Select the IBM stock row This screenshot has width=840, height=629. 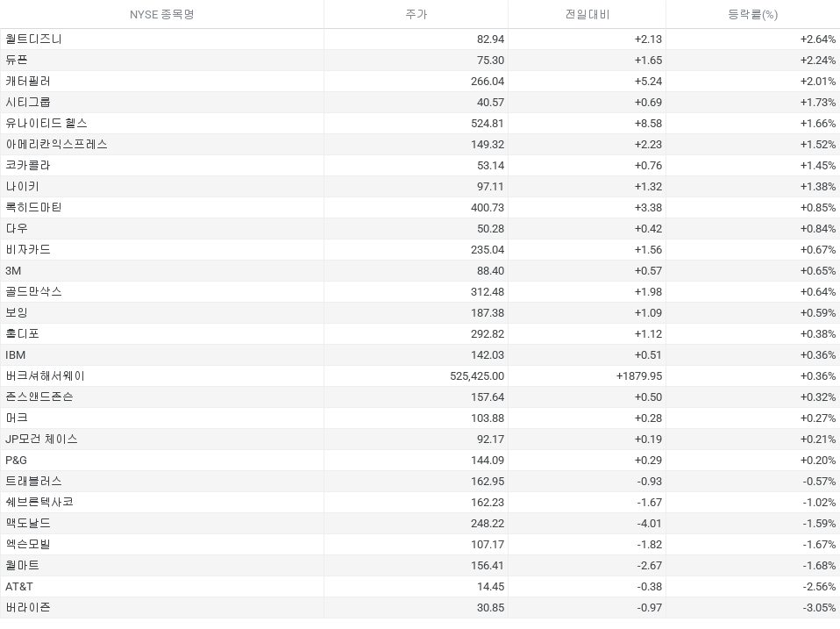click(16, 355)
